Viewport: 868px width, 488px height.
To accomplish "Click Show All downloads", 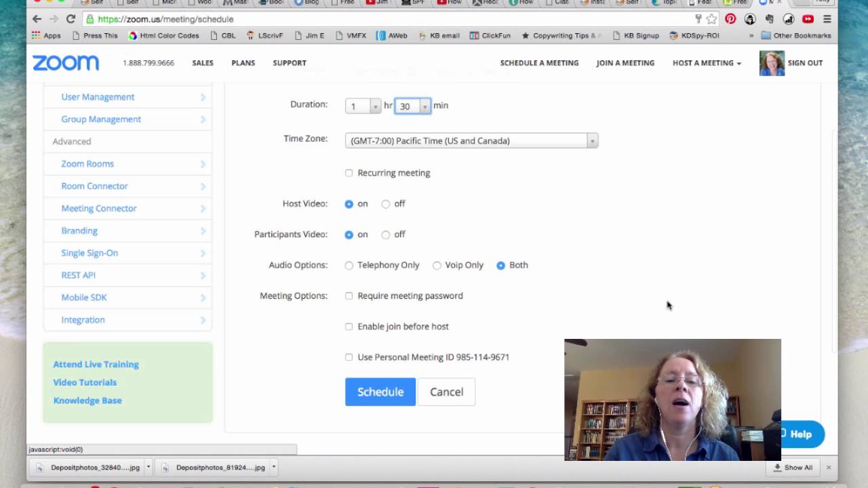I will click(793, 467).
